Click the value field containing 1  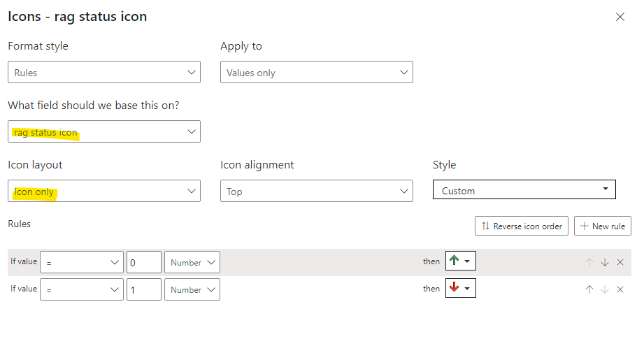click(144, 289)
